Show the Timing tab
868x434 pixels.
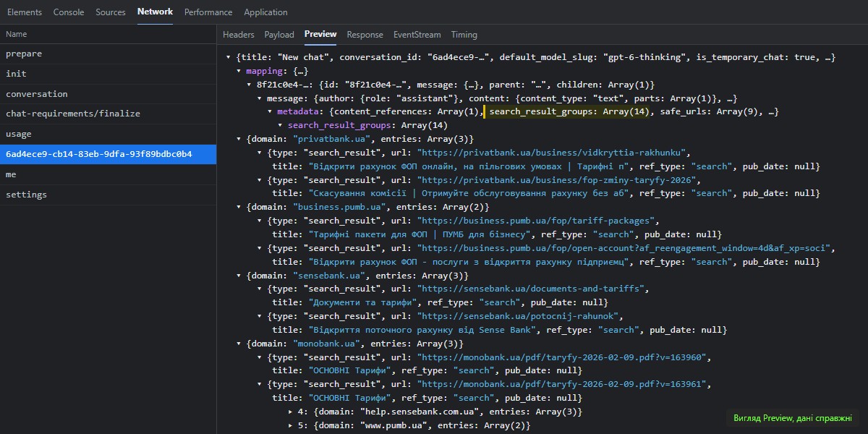464,35
